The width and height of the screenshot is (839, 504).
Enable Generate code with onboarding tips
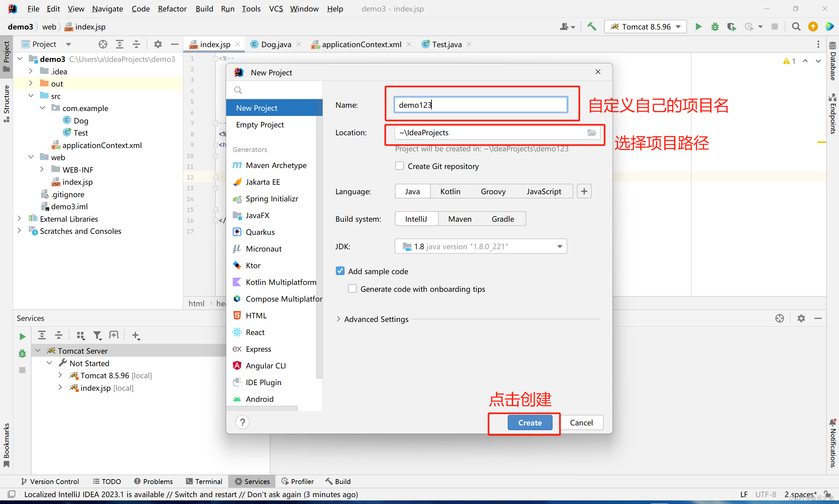point(352,289)
